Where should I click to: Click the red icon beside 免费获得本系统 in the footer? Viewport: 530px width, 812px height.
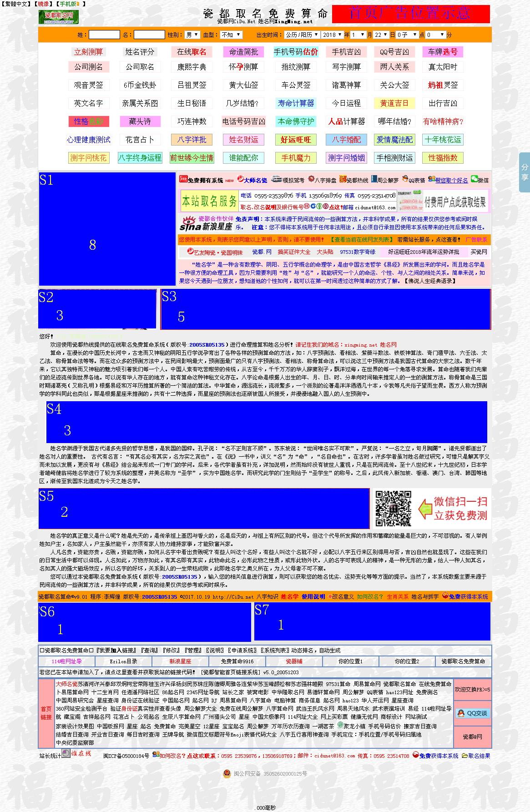416,755
